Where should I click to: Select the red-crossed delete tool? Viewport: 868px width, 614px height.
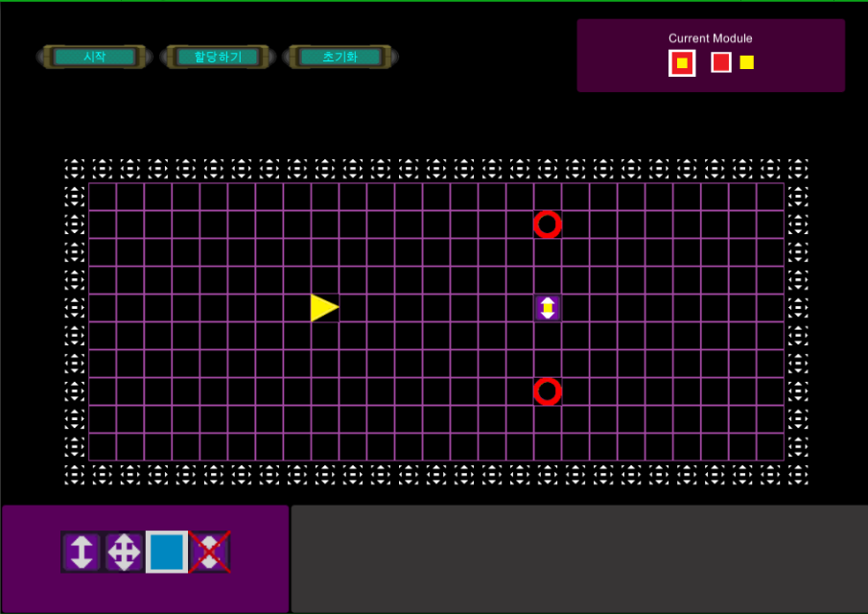(x=209, y=552)
